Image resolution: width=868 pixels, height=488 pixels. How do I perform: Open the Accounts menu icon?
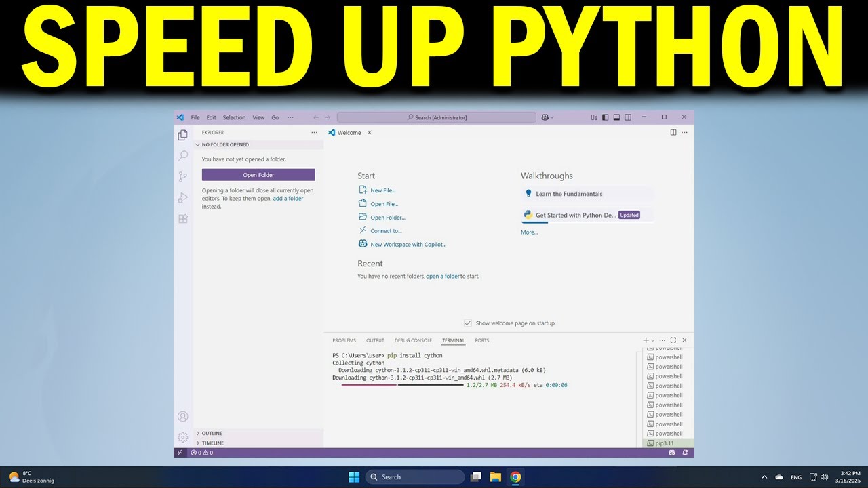tap(182, 417)
